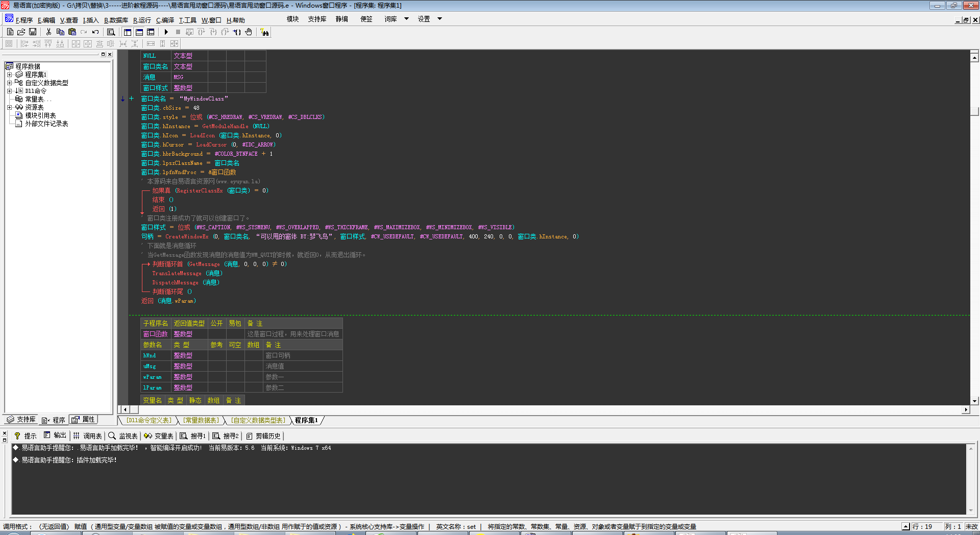Expand the 程序集1 tree node
Screen dimensions: 980x535
[x=9, y=75]
